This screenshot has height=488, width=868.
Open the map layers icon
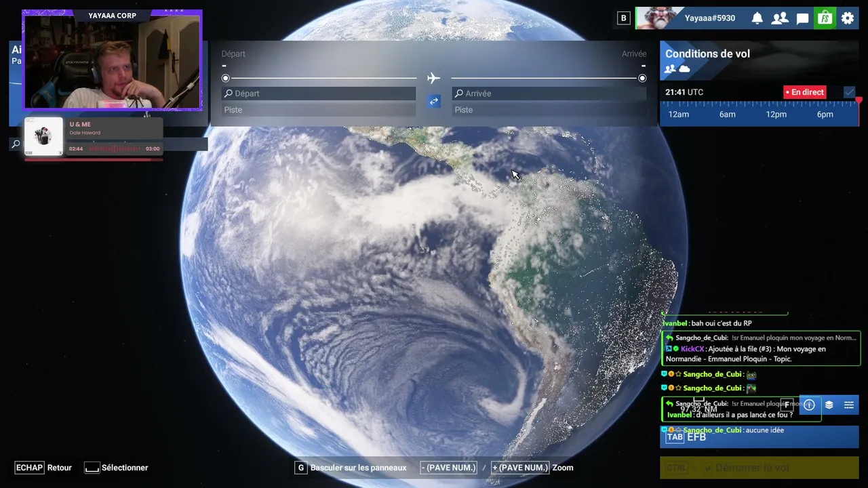(829, 405)
